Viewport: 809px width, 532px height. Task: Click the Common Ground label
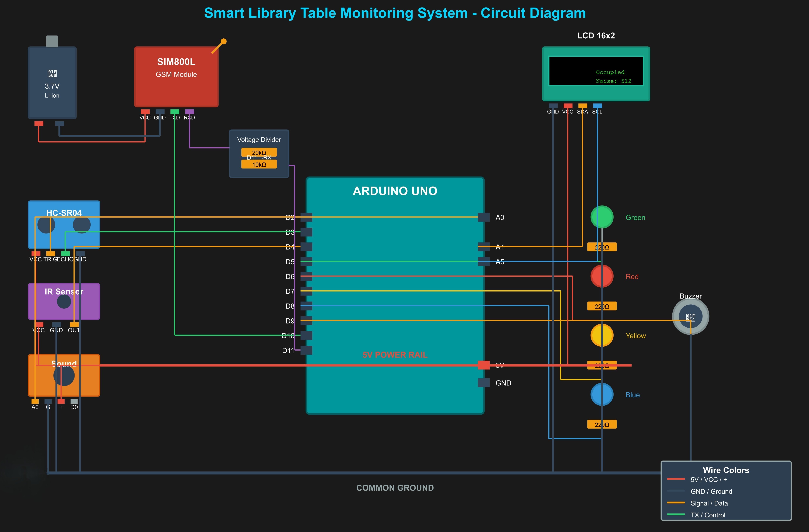coord(395,488)
